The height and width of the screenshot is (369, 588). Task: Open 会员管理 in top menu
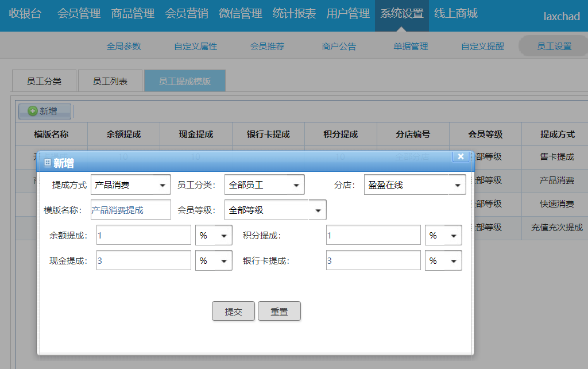(79, 14)
